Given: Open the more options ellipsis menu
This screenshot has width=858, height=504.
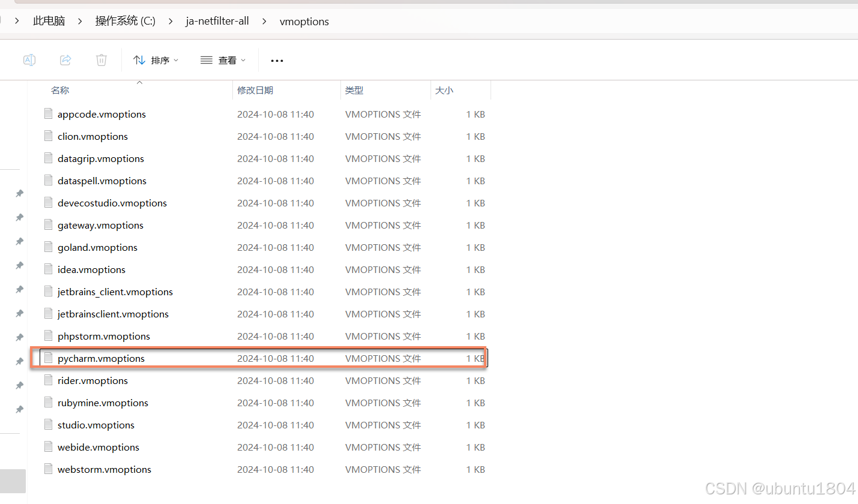Looking at the screenshot, I should [277, 61].
